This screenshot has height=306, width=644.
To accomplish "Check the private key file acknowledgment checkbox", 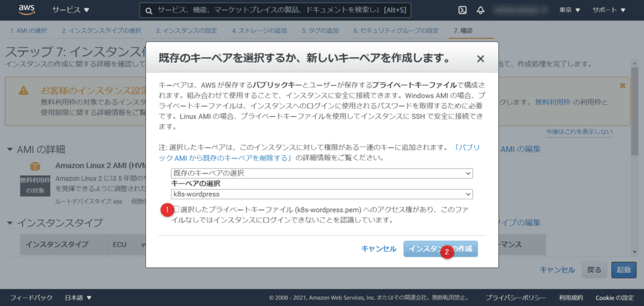I will point(176,209).
